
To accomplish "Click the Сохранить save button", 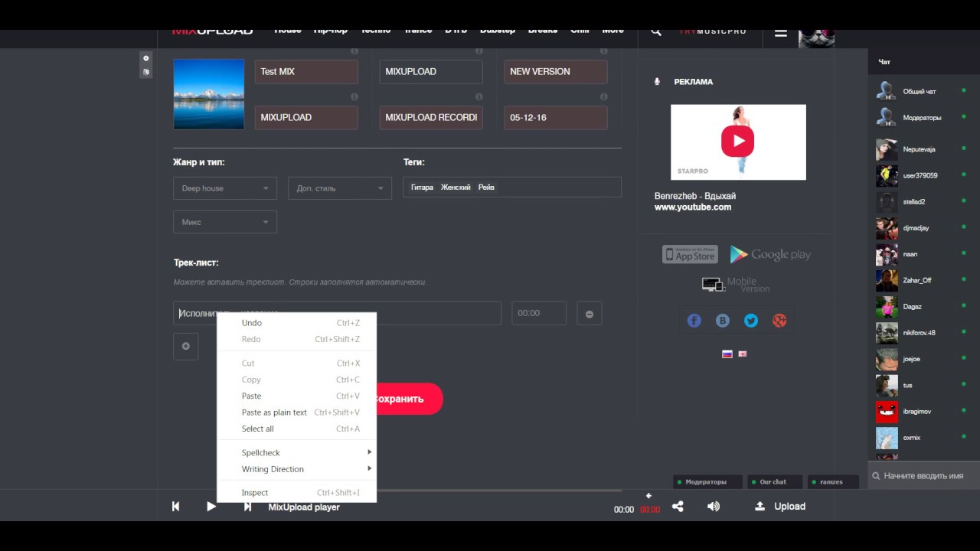I will (409, 399).
